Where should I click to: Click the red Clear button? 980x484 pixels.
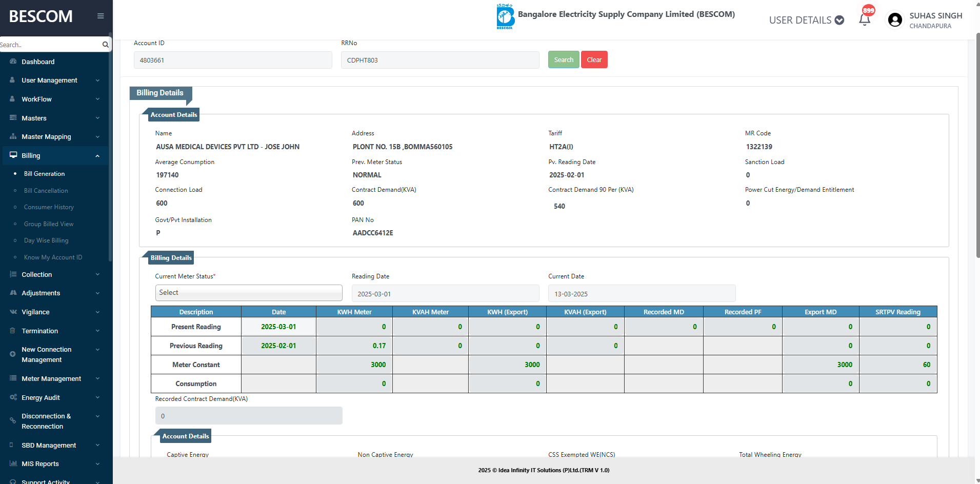click(x=594, y=59)
